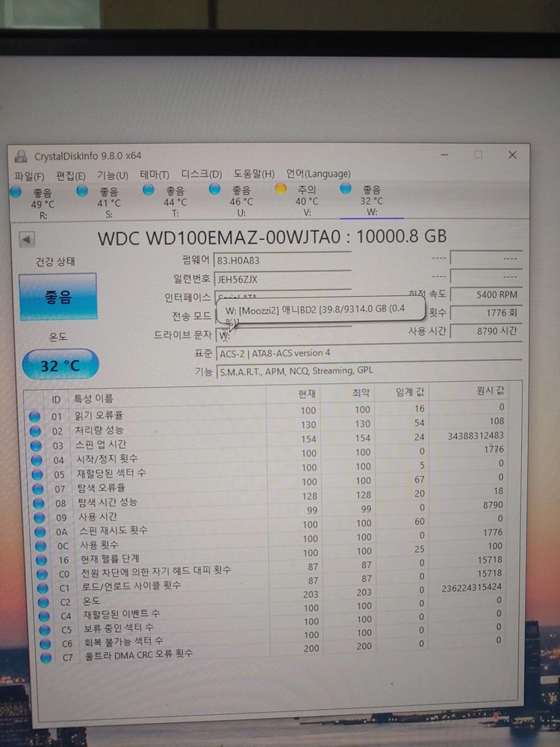Click the blue status icon for 09 사용 시간
Viewport: 560px width, 747px height.
click(x=40, y=518)
